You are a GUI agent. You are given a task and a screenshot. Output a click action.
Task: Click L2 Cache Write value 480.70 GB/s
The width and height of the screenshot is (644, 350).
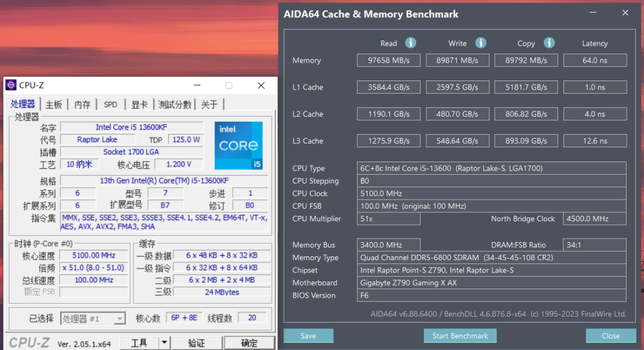(457, 114)
